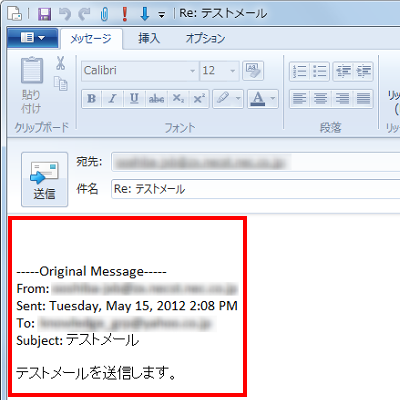Viewport: 400px width, 400px height.
Task: Click the 宛先 recipient address field
Action: point(256,162)
